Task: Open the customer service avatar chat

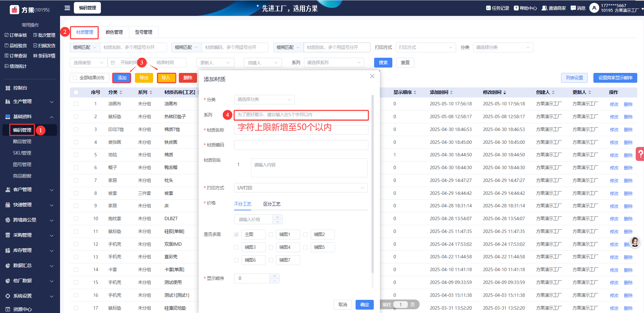Action: 635,242
